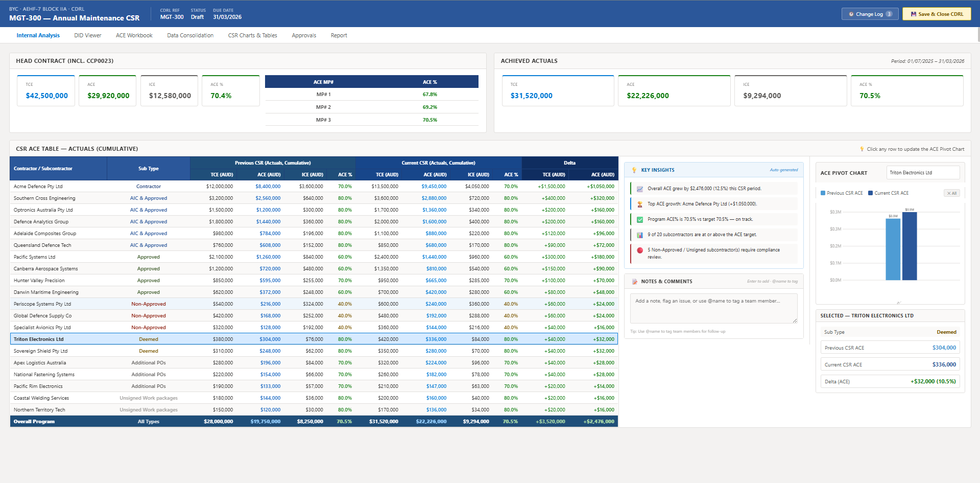The width and height of the screenshot is (980, 483).
Task: Switch to the DID Viewer tab
Action: pyautogui.click(x=88, y=35)
